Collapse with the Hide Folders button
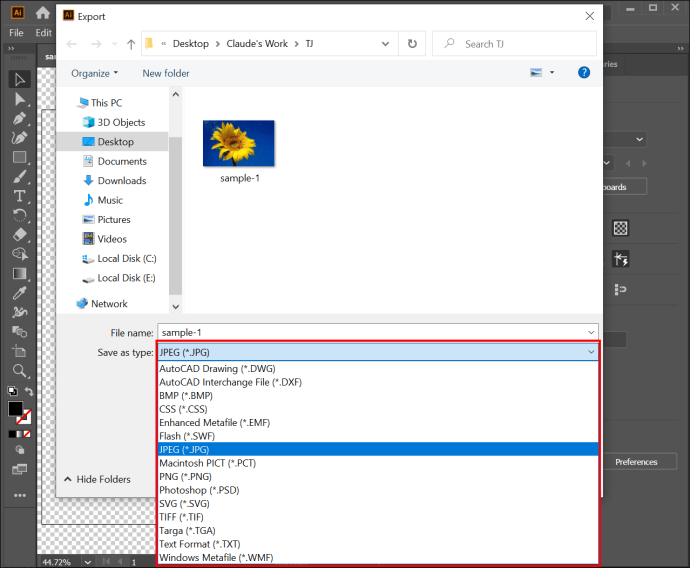The image size is (690, 568). tap(97, 479)
